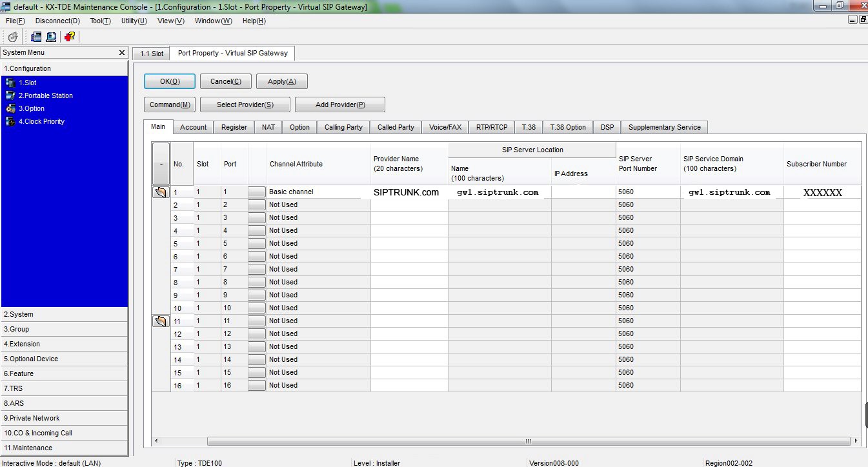Click the SIPTRUNK.com provider name field
Screen dimensions: 868x467
point(409,192)
